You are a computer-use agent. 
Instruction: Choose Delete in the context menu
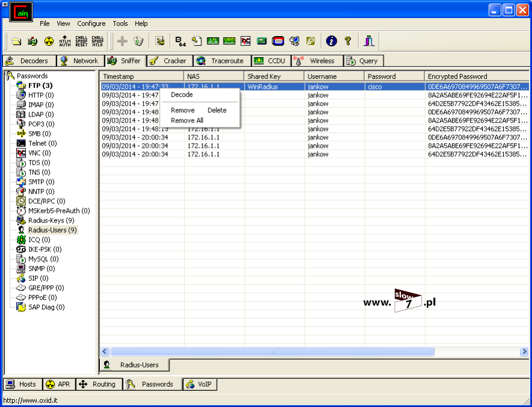[x=217, y=111]
